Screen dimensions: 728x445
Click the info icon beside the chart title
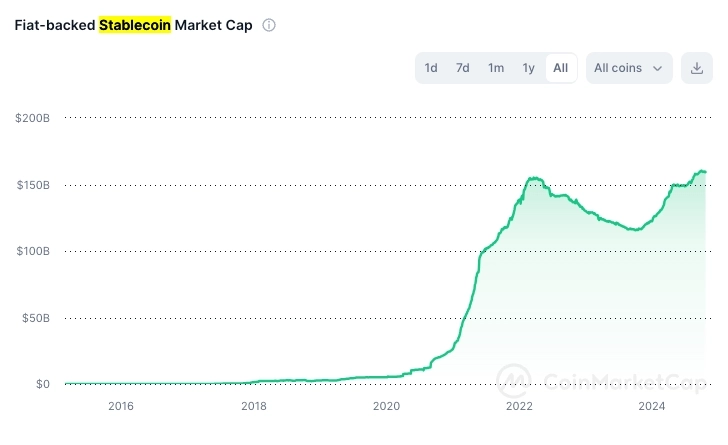tap(269, 25)
